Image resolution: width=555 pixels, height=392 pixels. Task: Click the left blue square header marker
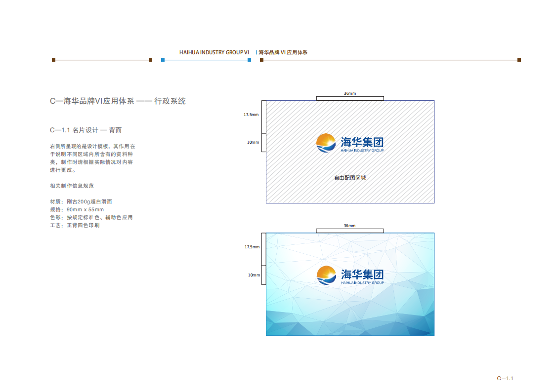(163, 60)
